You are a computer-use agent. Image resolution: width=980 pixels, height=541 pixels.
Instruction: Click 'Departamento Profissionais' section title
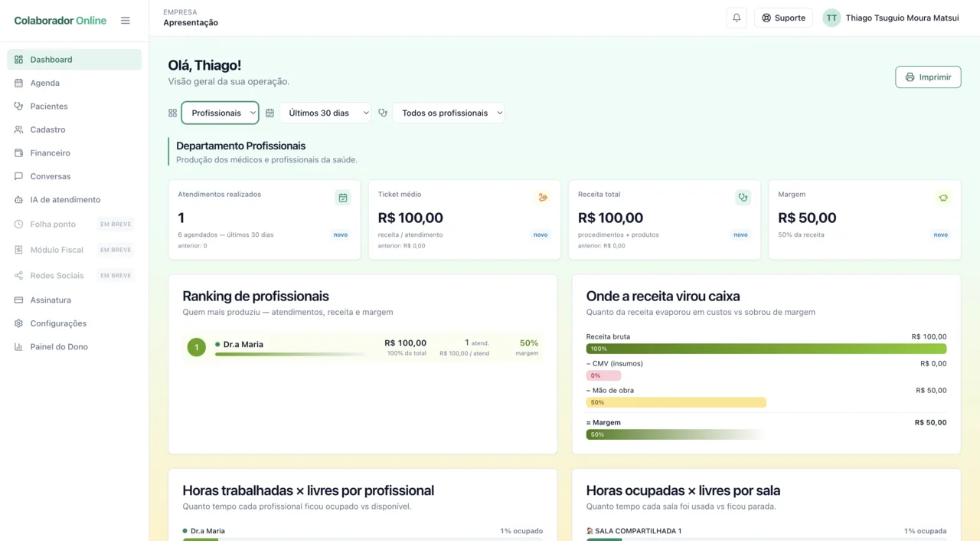coord(241,146)
